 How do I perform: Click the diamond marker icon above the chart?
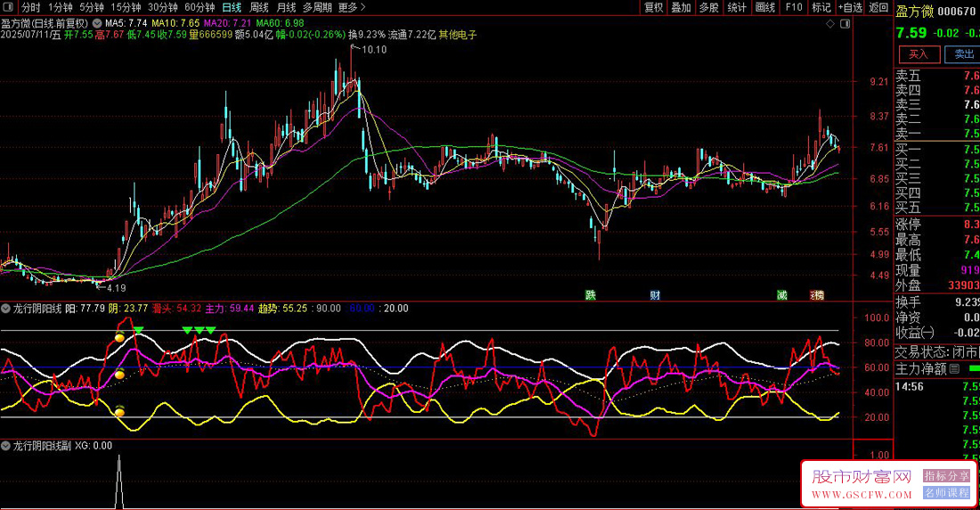[830, 24]
